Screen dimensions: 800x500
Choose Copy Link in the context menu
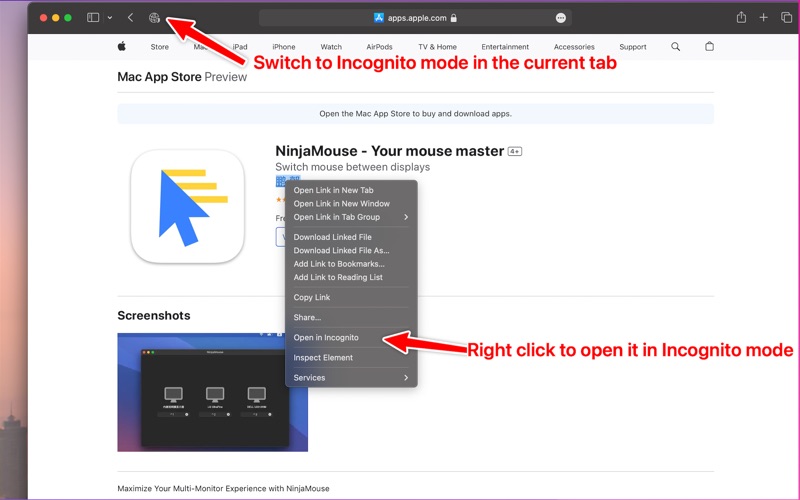pos(351,297)
